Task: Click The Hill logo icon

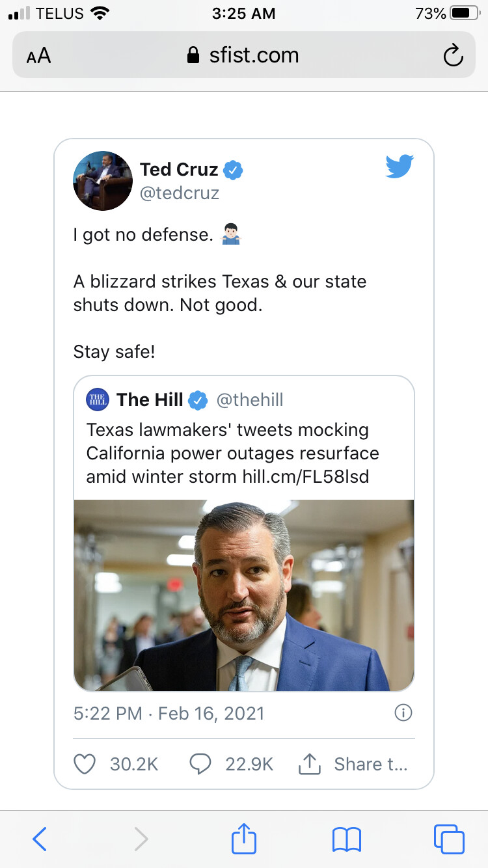Action: click(98, 400)
